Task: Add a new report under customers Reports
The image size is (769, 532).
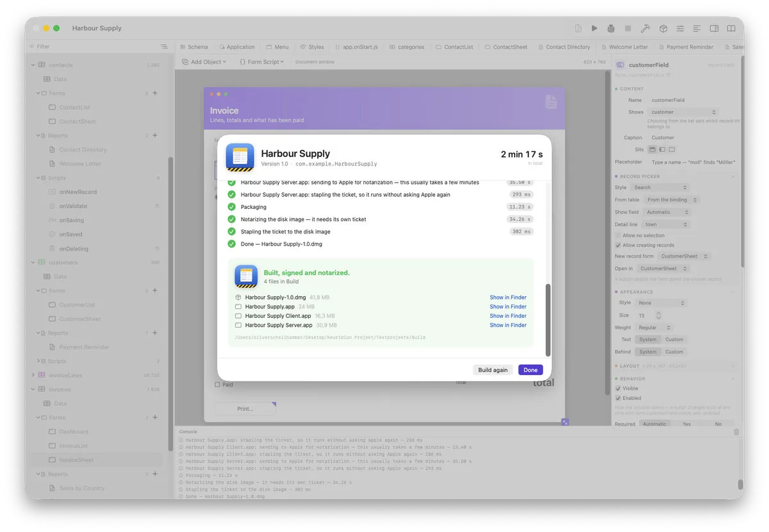Action: coord(155,333)
